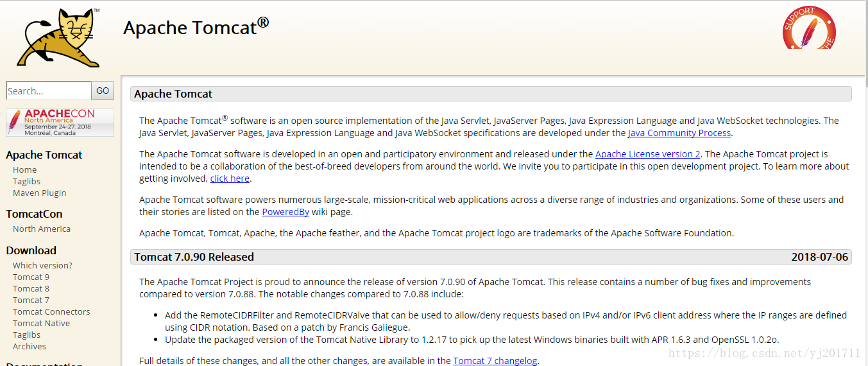Click the RemoteCIDRFilter bullet item text

[506, 321]
